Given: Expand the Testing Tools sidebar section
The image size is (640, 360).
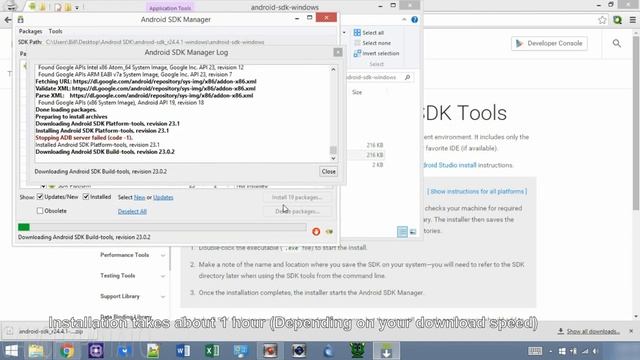Looking at the screenshot, I should tap(163, 276).
